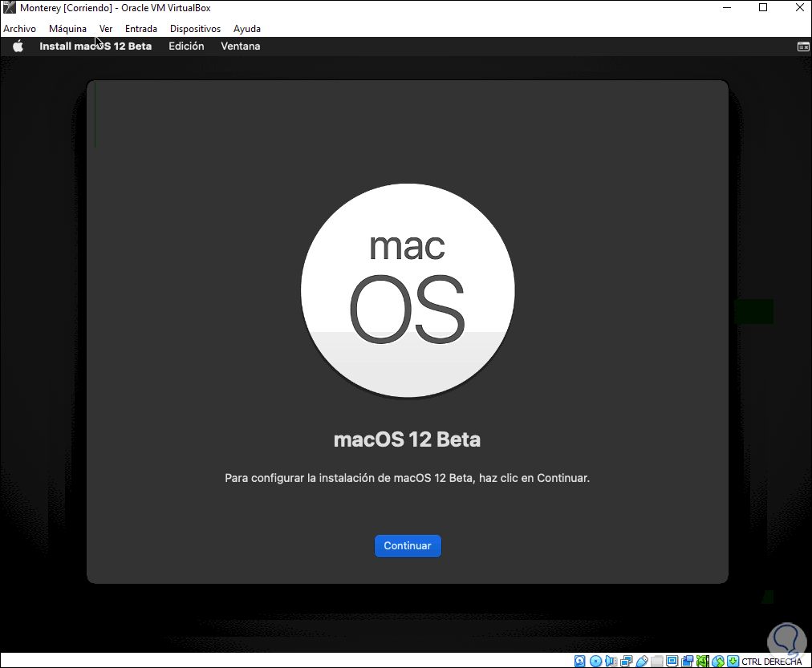Click the display settings status icon
This screenshot has width=812, height=668.
[x=672, y=661]
